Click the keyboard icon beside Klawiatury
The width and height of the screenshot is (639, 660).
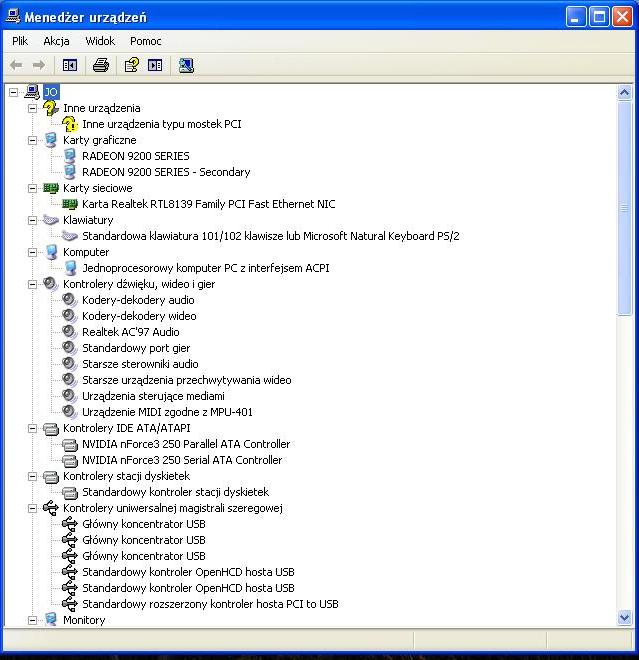(51, 220)
